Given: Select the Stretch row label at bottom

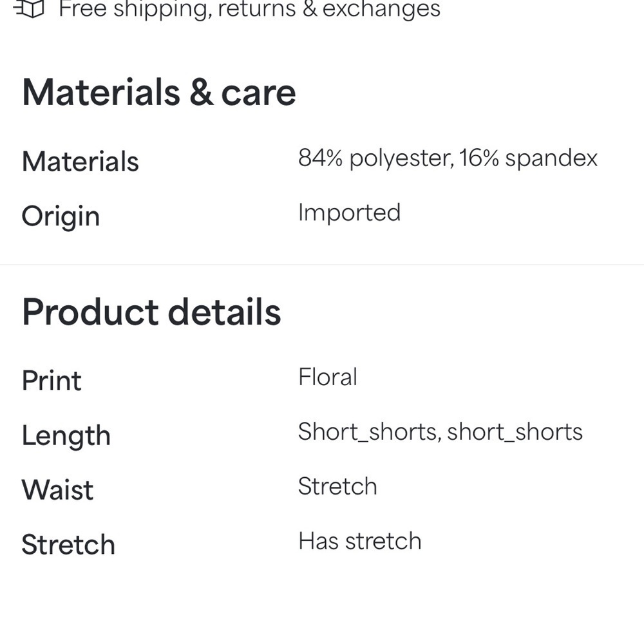Looking at the screenshot, I should tap(68, 545).
